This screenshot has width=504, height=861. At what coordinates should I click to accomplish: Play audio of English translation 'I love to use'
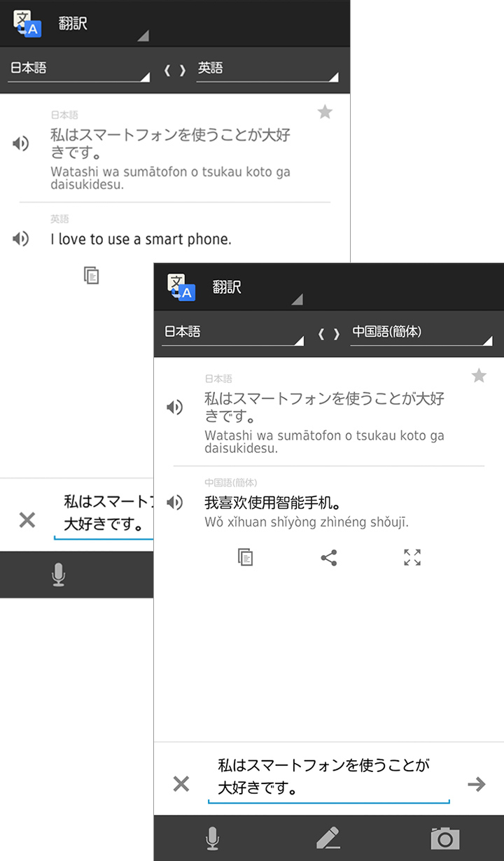pos(21,239)
